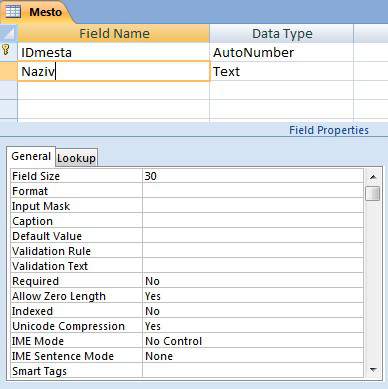Open the Allow Zero Length Yes value
The width and height of the screenshot is (388, 389).
253,296
